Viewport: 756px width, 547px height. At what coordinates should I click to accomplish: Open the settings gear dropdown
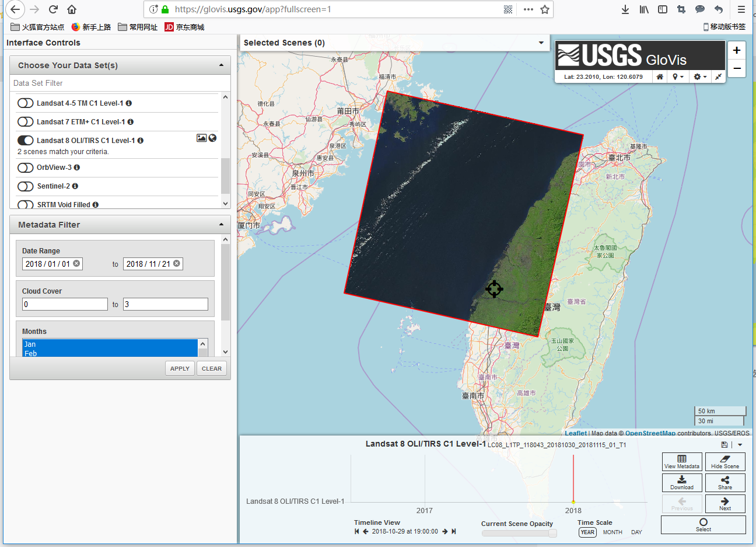pos(699,76)
